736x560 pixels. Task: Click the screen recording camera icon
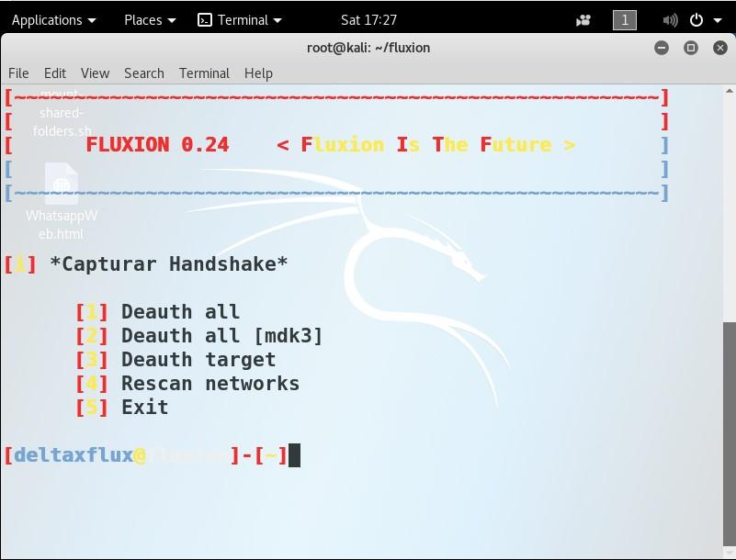(583, 20)
